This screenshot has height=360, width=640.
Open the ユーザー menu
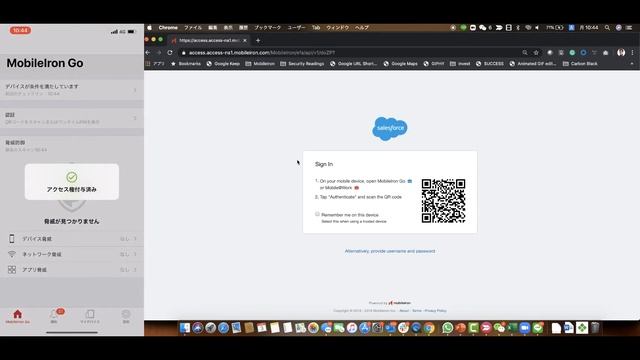(296, 28)
